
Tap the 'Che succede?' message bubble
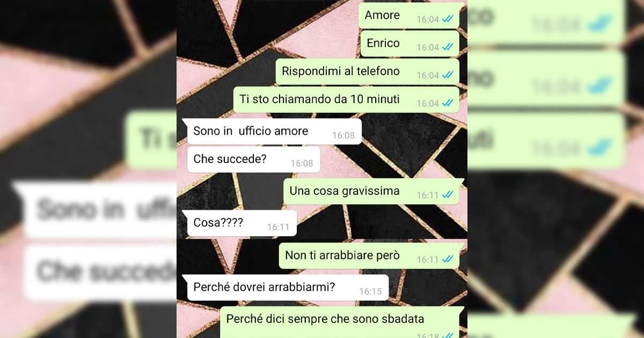253,159
